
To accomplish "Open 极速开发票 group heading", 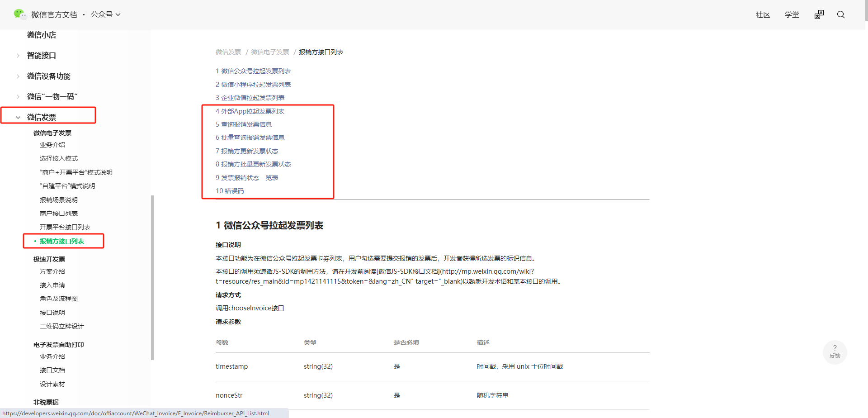I will [49, 259].
